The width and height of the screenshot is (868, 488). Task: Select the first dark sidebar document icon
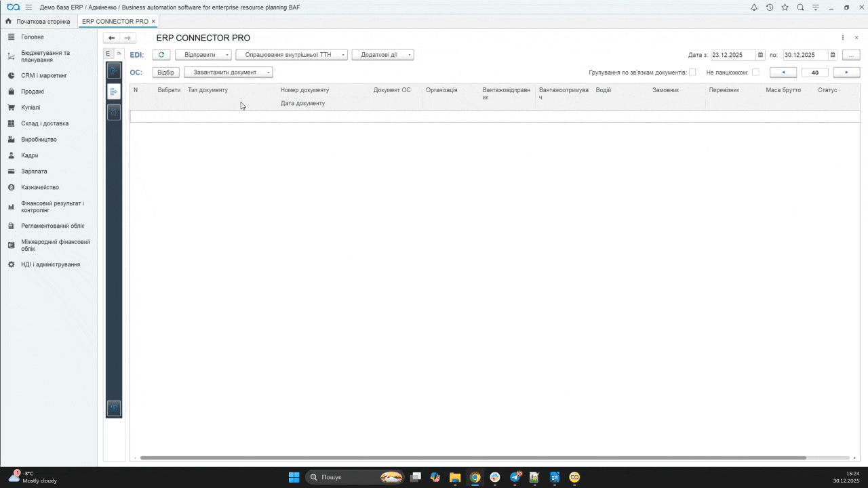[114, 70]
